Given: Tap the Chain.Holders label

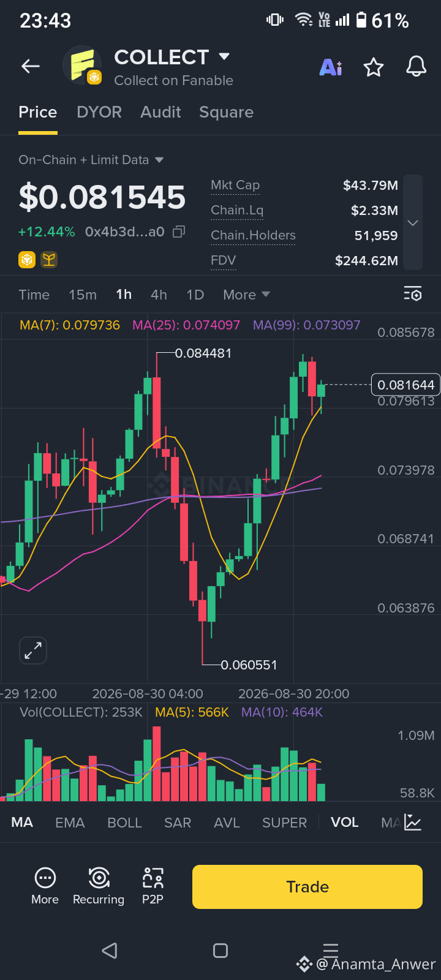Looking at the screenshot, I should (253, 235).
